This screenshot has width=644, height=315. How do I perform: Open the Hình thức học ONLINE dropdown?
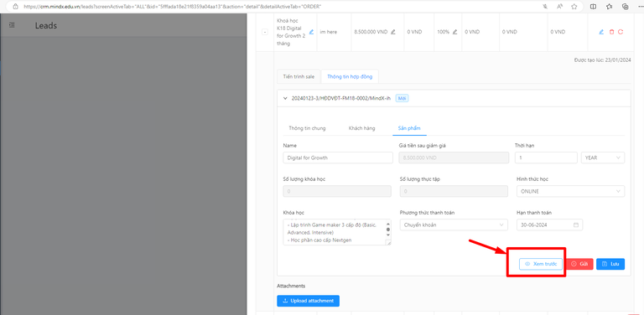click(570, 191)
